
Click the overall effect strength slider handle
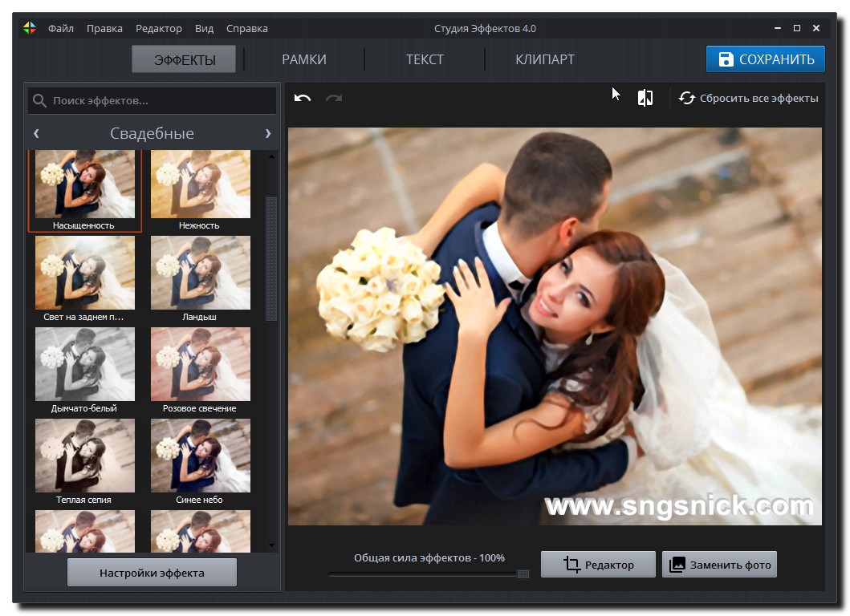point(523,573)
